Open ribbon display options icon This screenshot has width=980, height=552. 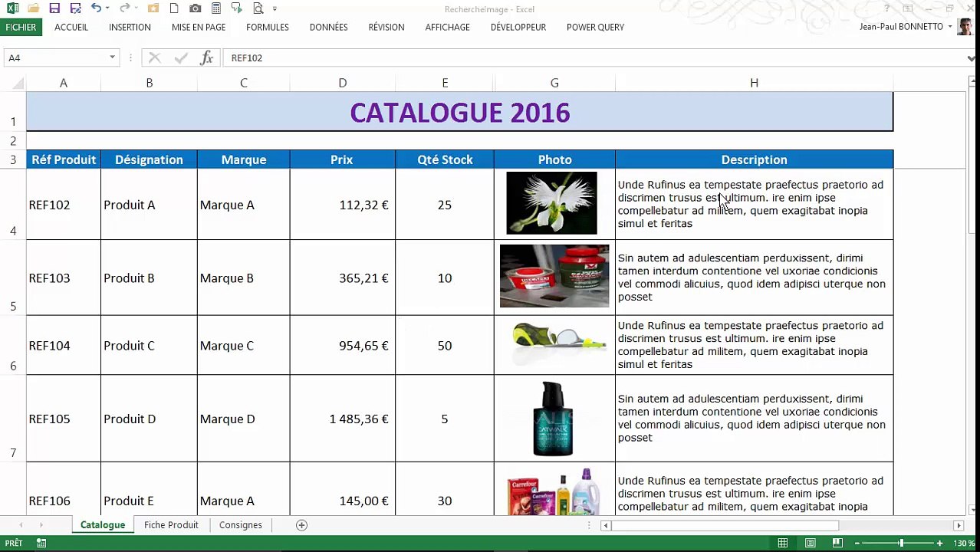pyautogui.click(x=908, y=8)
